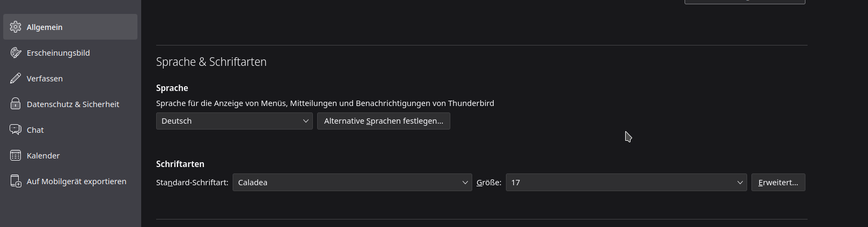This screenshot has width=868, height=227.
Task: Click the pencil icon for Verfassen
Action: click(x=16, y=78)
